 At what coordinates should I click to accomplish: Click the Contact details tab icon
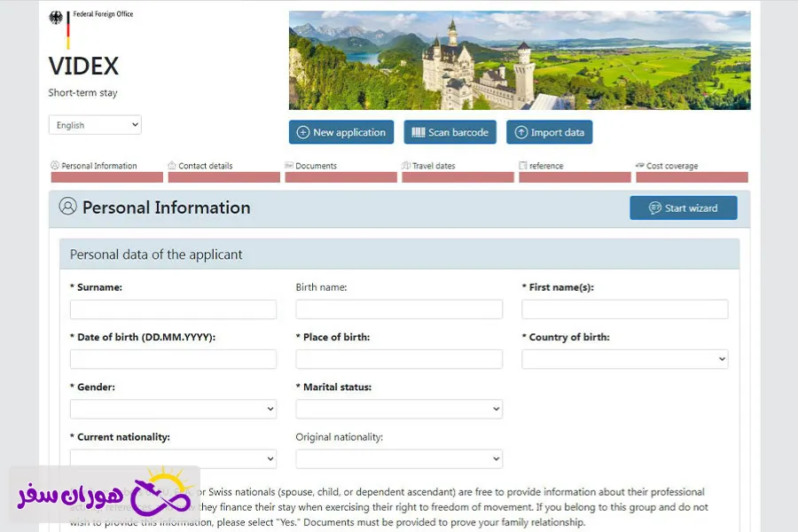coord(172,166)
